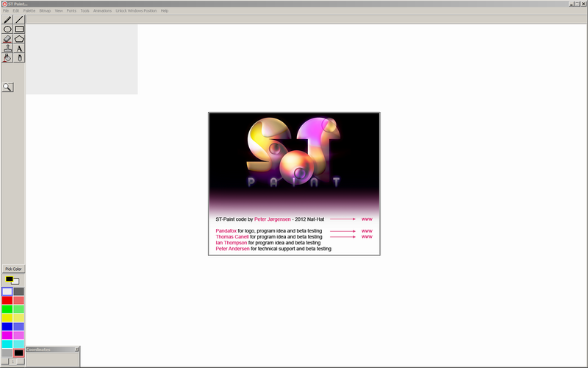
Task: Pick the pure blue palette swatch
Action: click(7, 326)
